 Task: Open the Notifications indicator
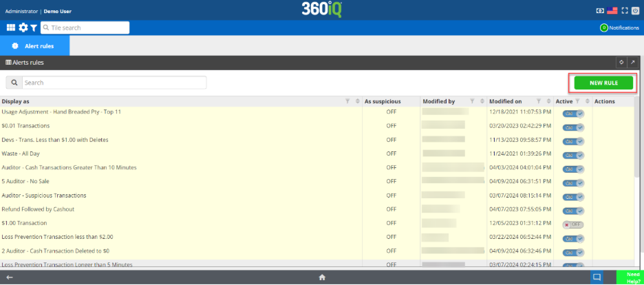point(620,28)
